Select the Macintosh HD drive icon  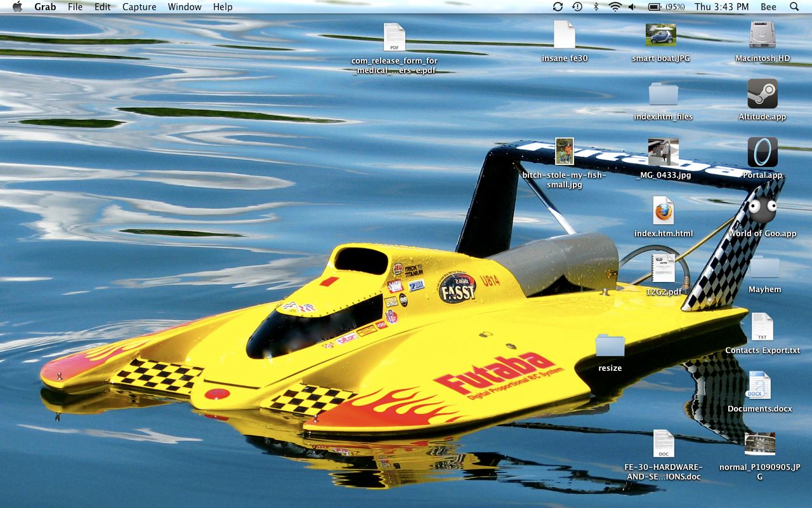point(762,36)
